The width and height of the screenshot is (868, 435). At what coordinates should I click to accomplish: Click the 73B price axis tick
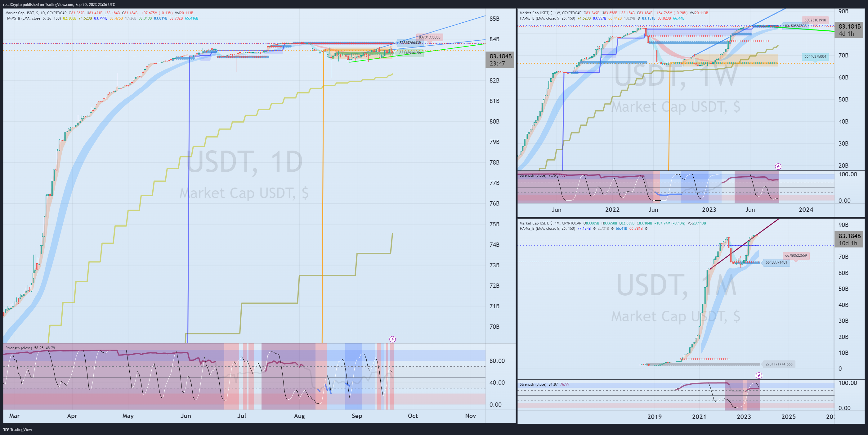pos(494,265)
